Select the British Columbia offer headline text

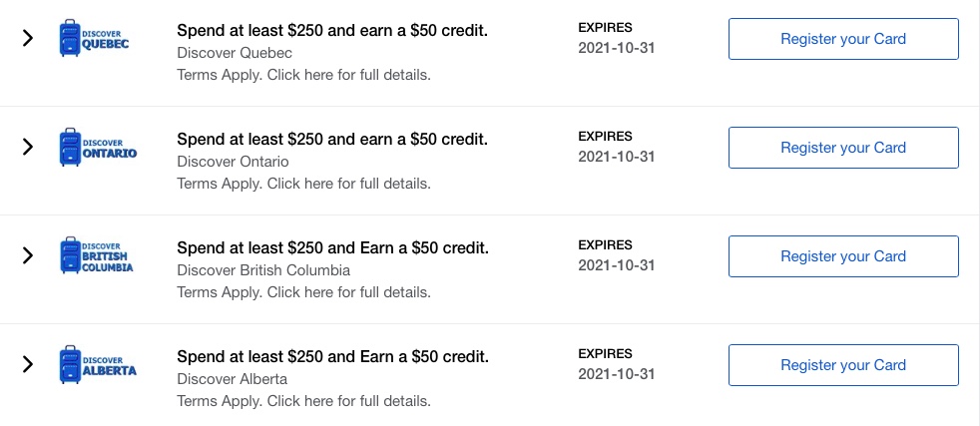pos(332,247)
